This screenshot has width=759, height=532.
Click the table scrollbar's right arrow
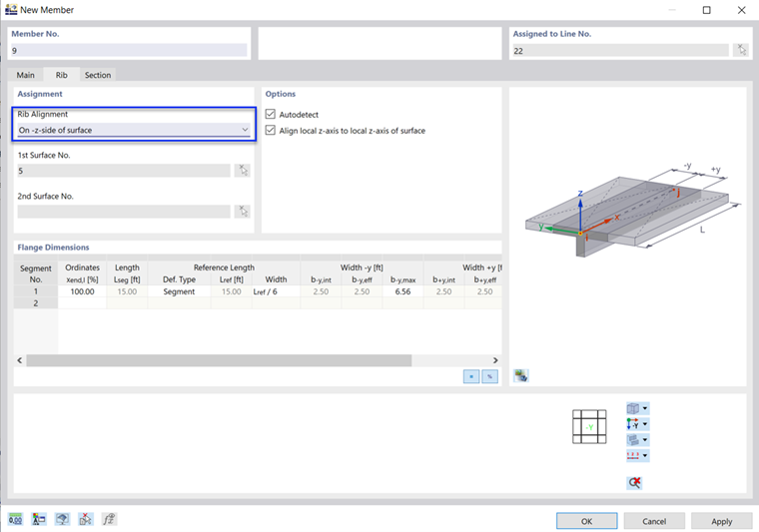[x=495, y=360]
